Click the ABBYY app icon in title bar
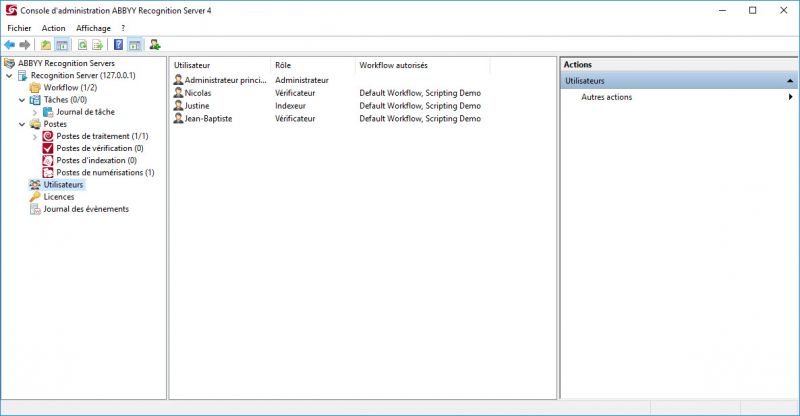The height and width of the screenshot is (416, 800). click(11, 10)
